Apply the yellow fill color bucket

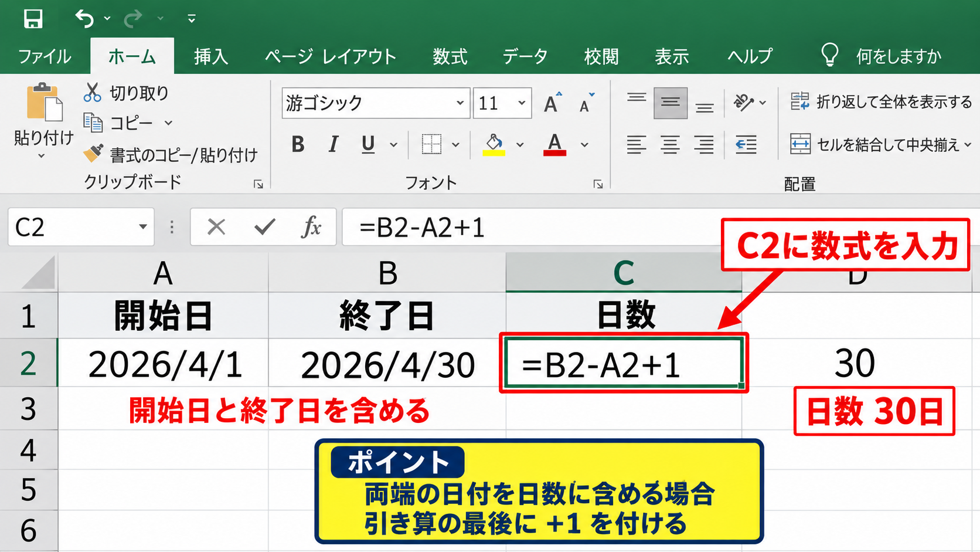click(494, 144)
